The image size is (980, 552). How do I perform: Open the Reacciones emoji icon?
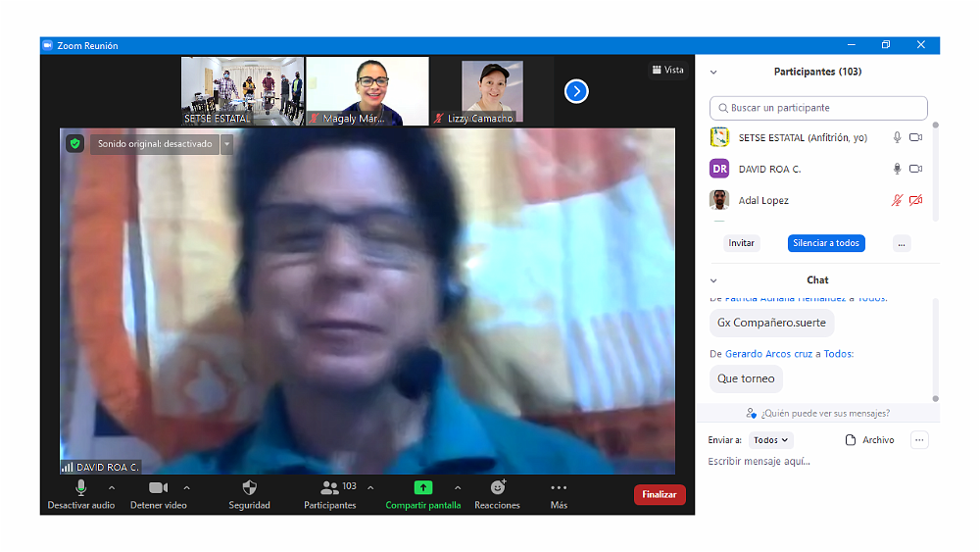point(497,487)
